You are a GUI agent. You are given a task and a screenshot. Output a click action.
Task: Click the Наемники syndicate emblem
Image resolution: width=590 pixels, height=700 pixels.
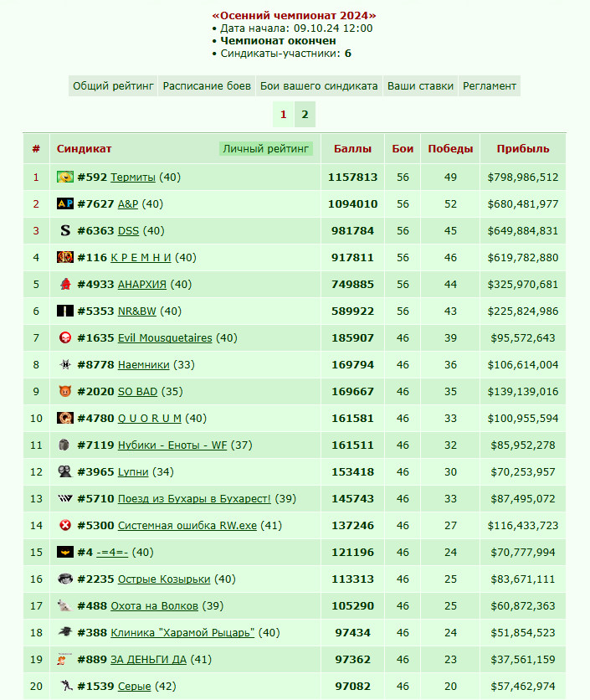[65, 365]
